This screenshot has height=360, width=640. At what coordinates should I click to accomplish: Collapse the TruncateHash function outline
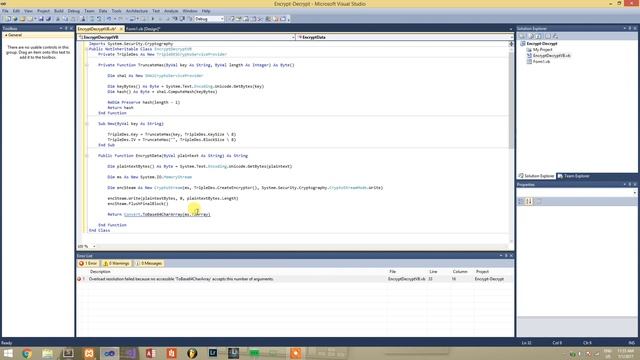point(86,65)
